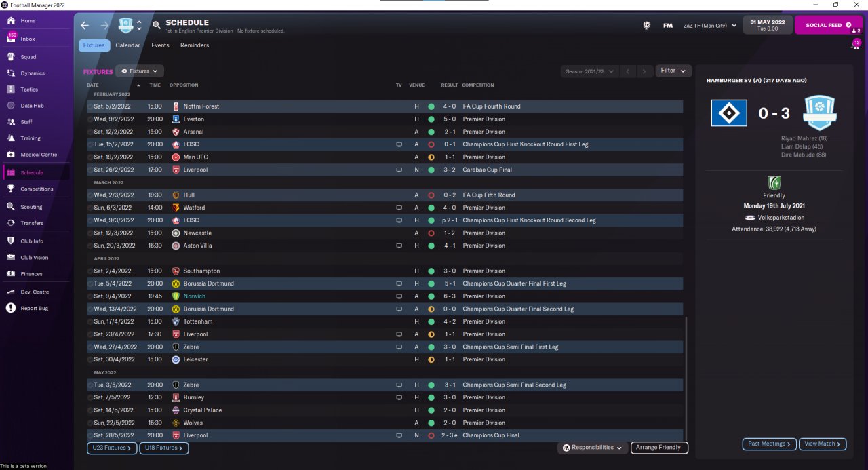Open the Schedule sidebar menu item

[35, 172]
